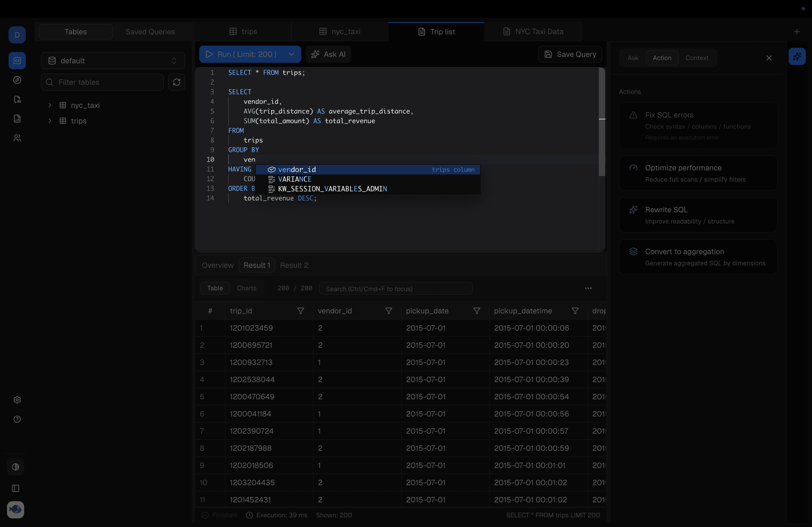Open the compass explore sidebar icon
This screenshot has height=527, width=812.
pyautogui.click(x=17, y=80)
